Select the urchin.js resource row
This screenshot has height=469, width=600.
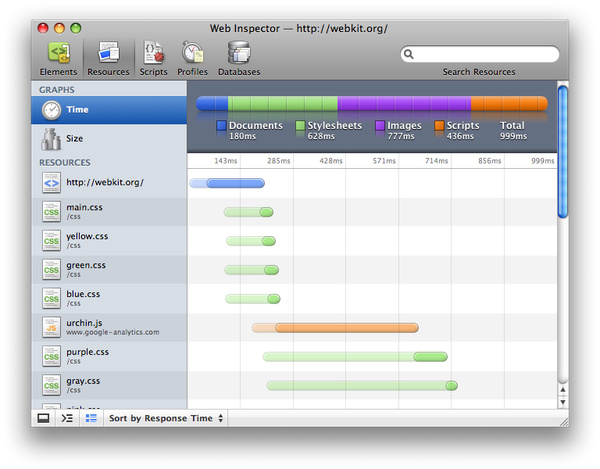point(109,327)
